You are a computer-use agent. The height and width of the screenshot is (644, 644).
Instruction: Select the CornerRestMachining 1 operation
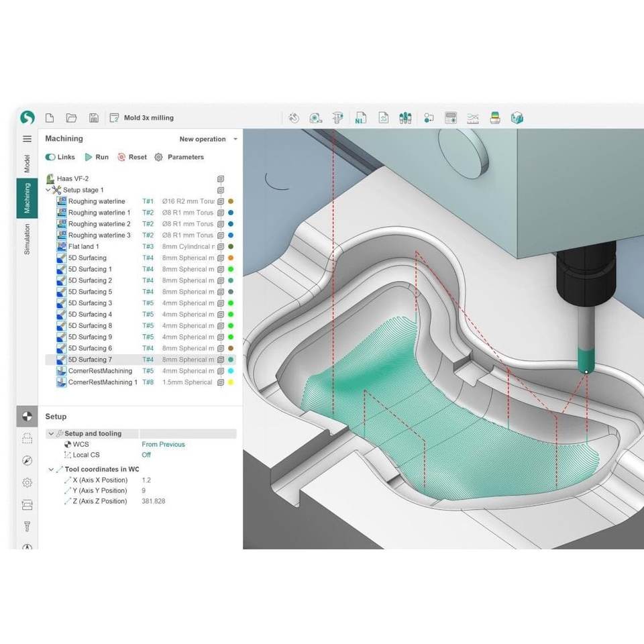coord(103,382)
